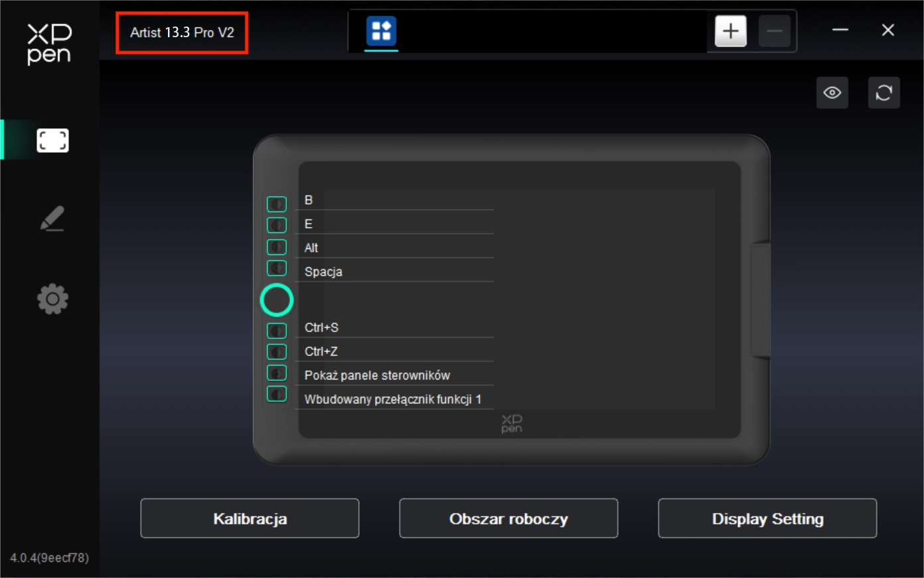Add a new application with plus button

tap(730, 31)
